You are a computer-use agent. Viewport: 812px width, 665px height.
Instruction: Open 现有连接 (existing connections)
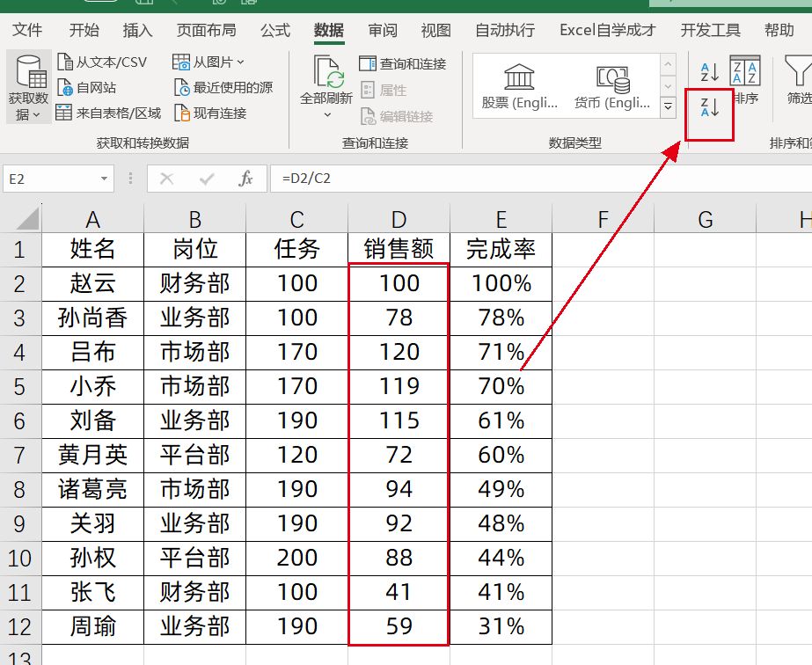210,113
